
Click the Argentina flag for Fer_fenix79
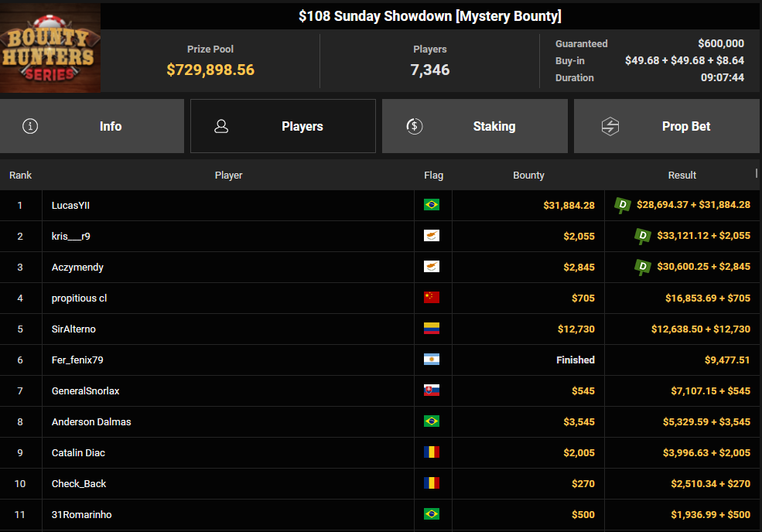coord(432,360)
